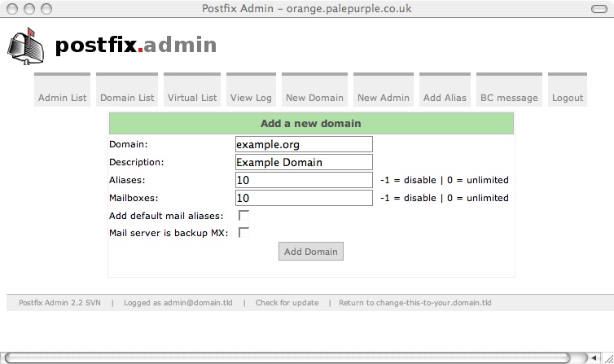Open the Admin List menu tab
614x364 pixels.
pyautogui.click(x=62, y=97)
